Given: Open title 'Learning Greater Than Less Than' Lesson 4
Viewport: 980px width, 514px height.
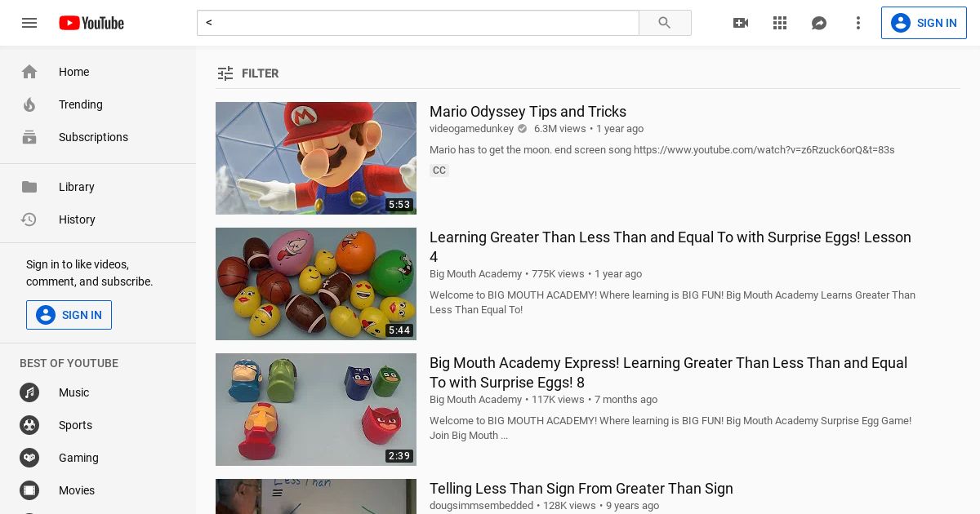Looking at the screenshot, I should click(x=670, y=247).
